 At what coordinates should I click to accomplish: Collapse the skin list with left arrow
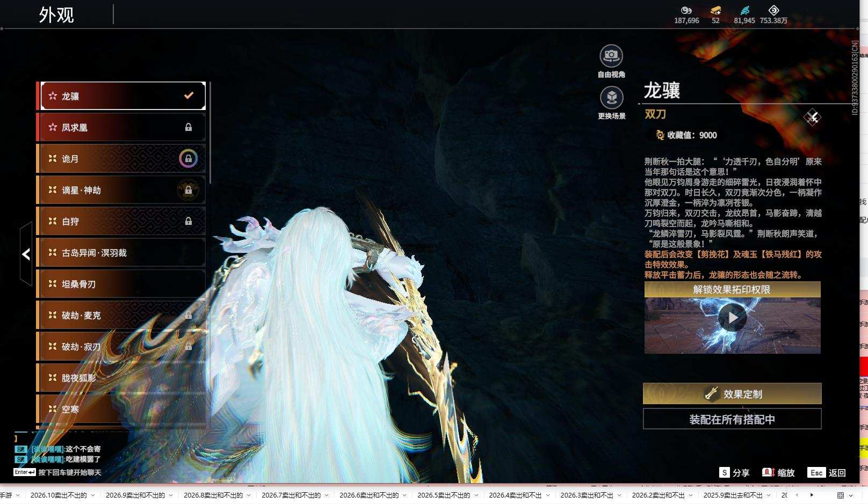[x=26, y=254]
